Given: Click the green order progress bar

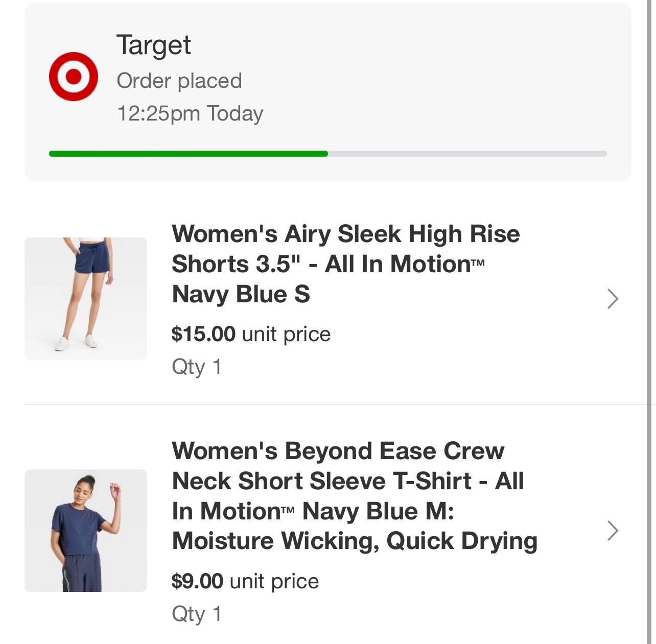Looking at the screenshot, I should click(188, 154).
